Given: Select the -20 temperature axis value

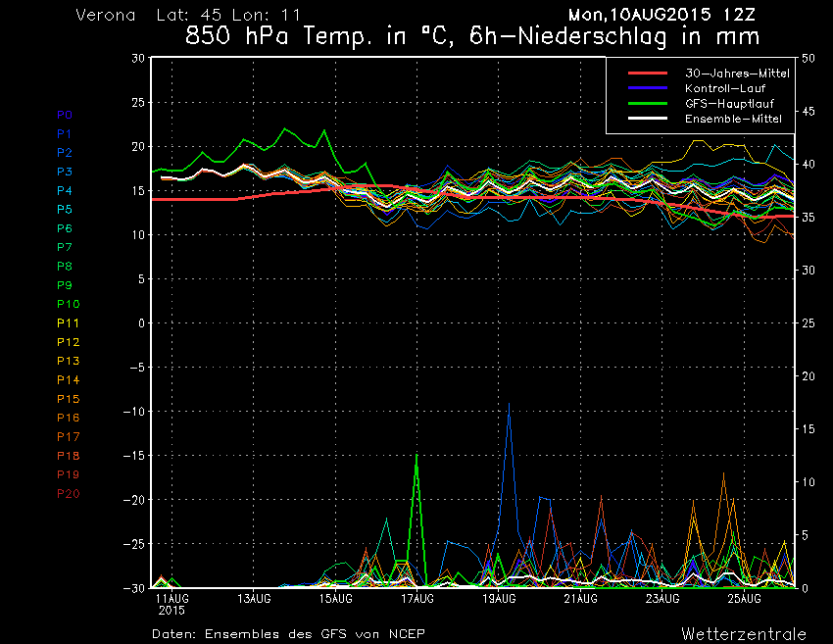Looking at the screenshot, I should (134, 500).
